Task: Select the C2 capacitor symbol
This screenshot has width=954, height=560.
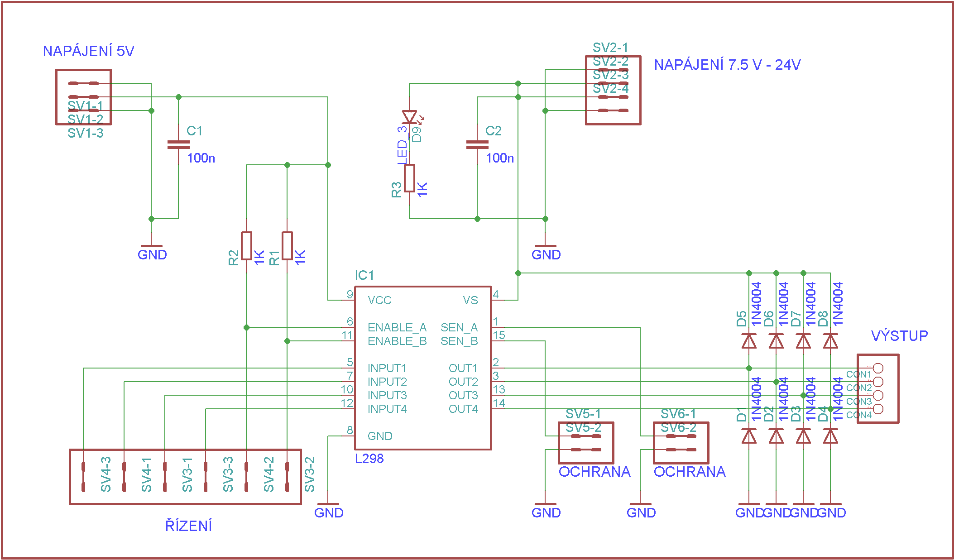Action: point(477,144)
